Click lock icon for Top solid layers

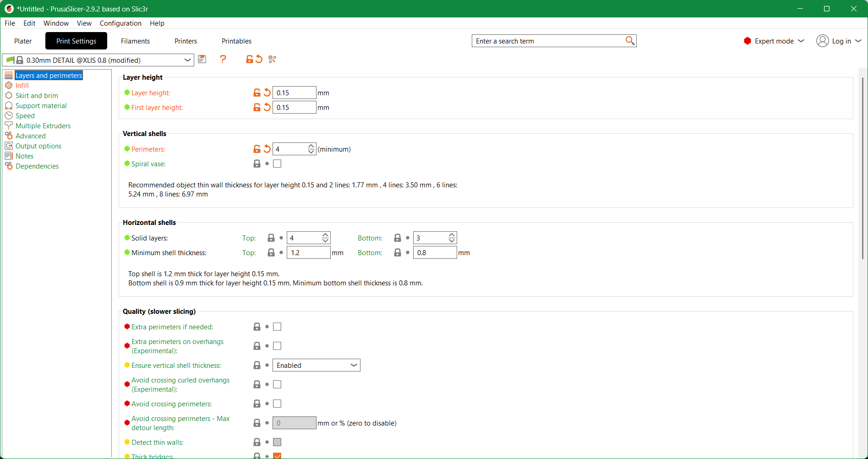coord(271,238)
